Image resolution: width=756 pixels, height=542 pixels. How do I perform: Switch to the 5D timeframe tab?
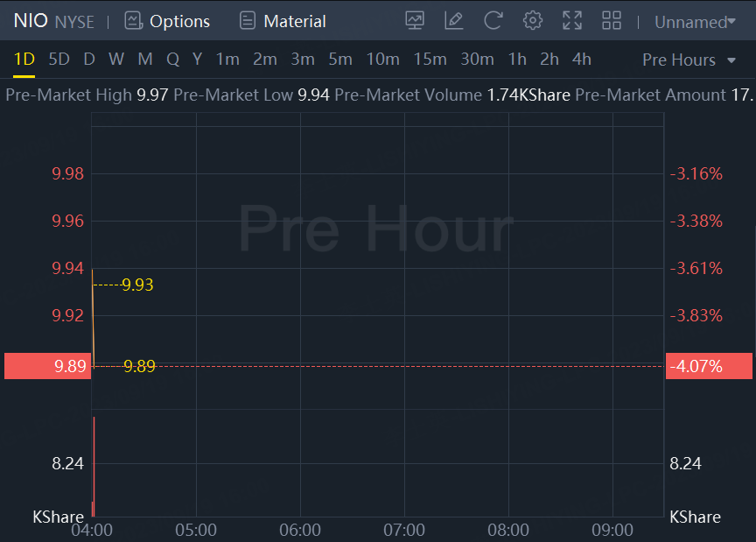59,60
